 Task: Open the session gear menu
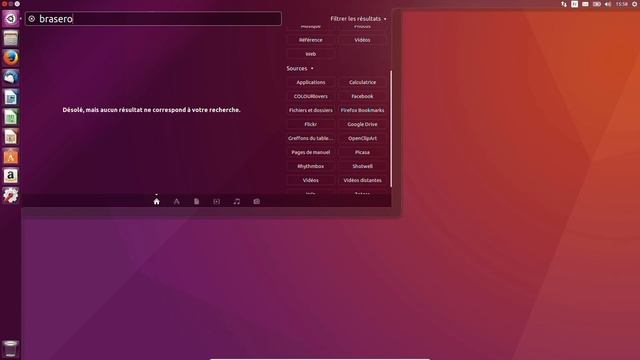click(635, 4)
